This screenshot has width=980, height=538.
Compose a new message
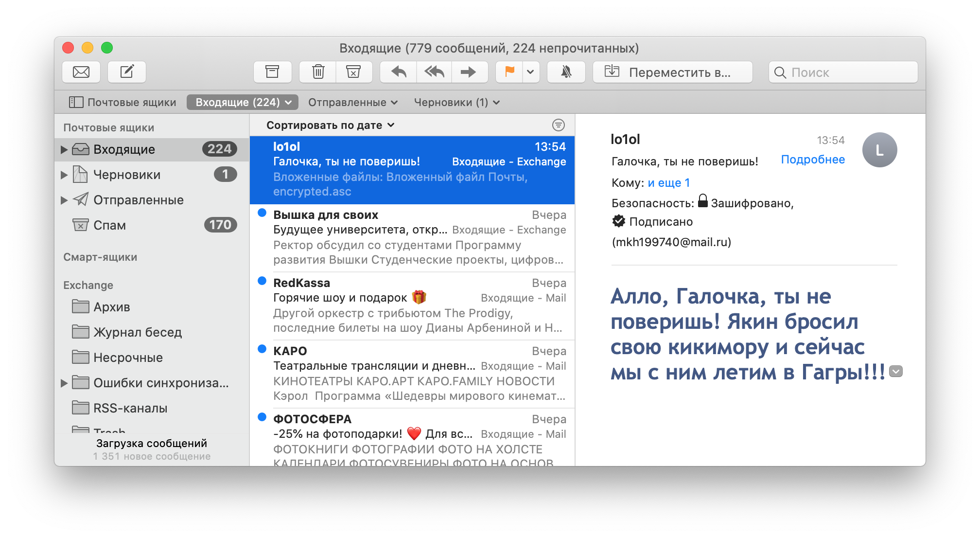126,72
